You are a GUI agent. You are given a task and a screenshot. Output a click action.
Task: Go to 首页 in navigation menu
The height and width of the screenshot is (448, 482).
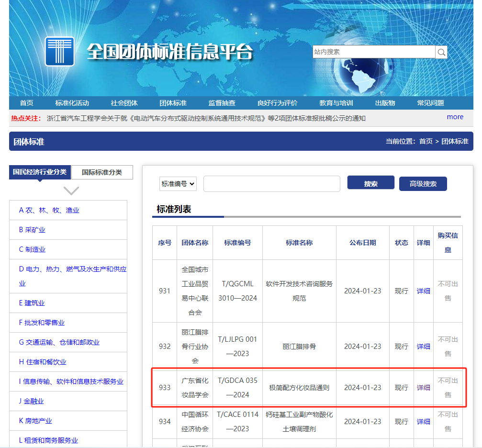[x=27, y=103]
